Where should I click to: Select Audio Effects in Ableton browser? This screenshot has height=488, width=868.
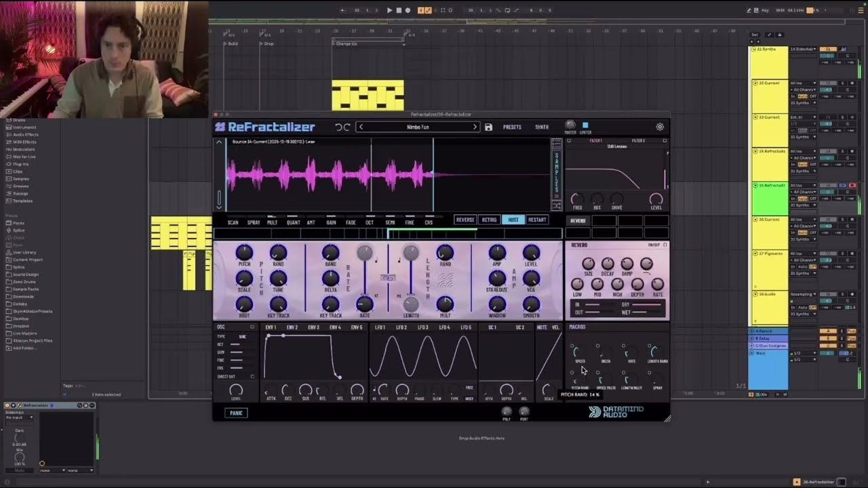tap(24, 134)
